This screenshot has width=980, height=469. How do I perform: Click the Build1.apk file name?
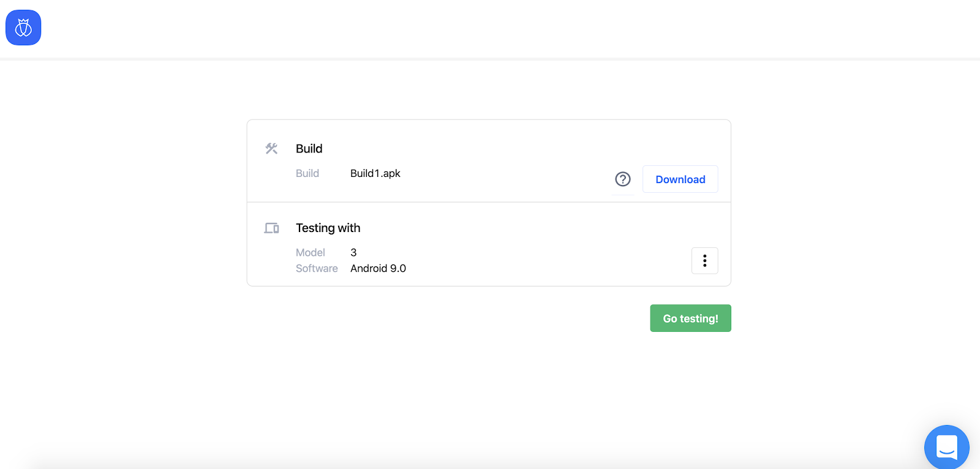[x=375, y=173]
